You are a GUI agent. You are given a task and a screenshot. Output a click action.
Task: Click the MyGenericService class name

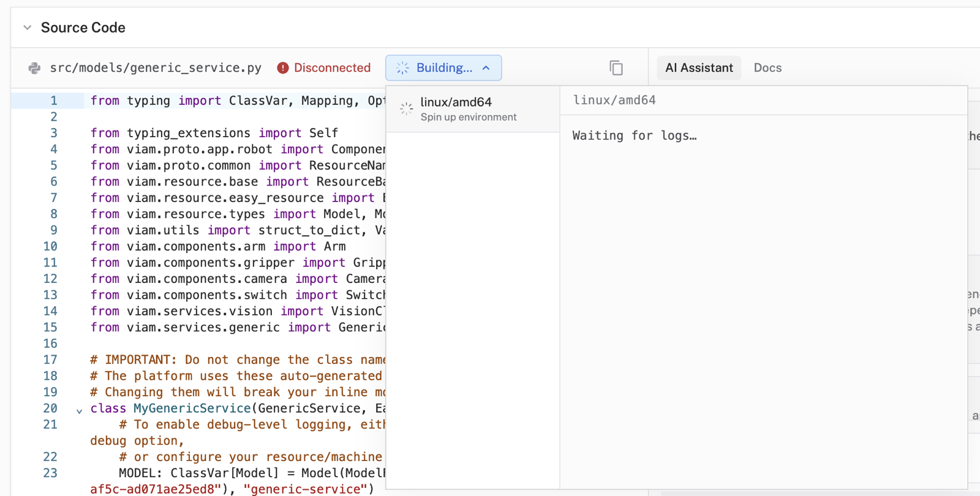[192, 408]
